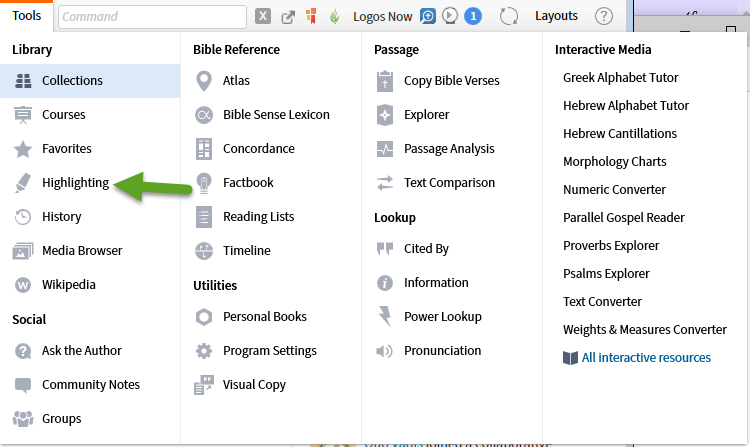Click the Text Comparison arrows icon
This screenshot has width=750, height=447.
(385, 183)
